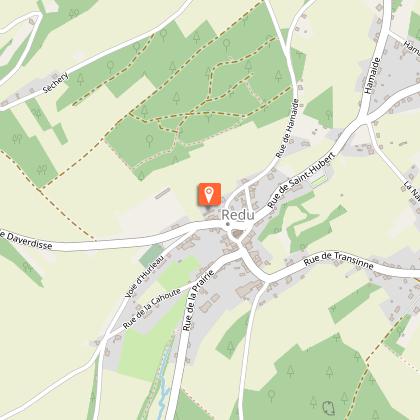Click the La Na... road label at right edge
This screenshot has width=420, height=420.
tap(412, 192)
